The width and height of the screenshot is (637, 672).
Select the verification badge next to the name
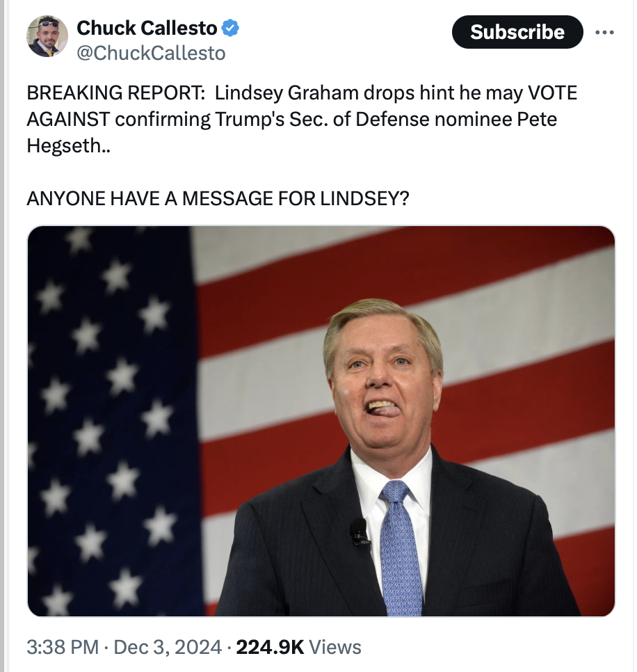pyautogui.click(x=229, y=29)
